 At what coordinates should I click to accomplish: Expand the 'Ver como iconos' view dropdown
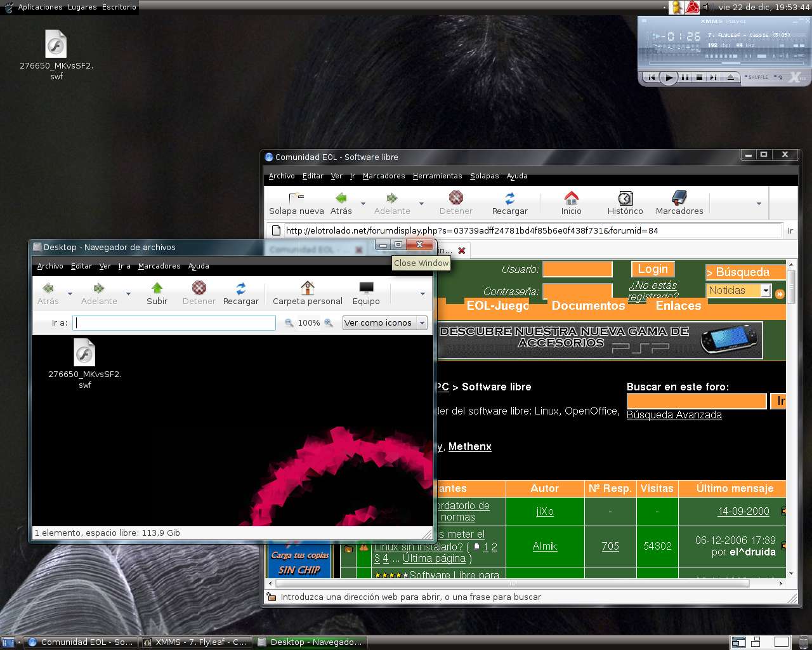click(x=422, y=323)
